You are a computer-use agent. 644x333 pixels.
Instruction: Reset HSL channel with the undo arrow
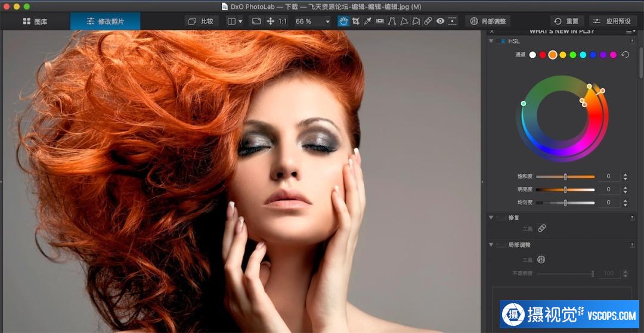(x=625, y=55)
